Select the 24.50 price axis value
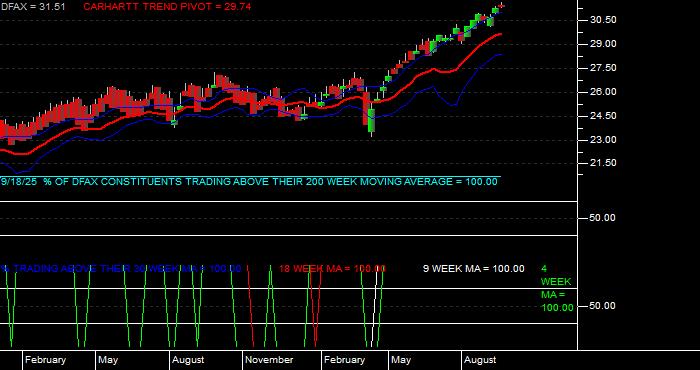 [603, 116]
